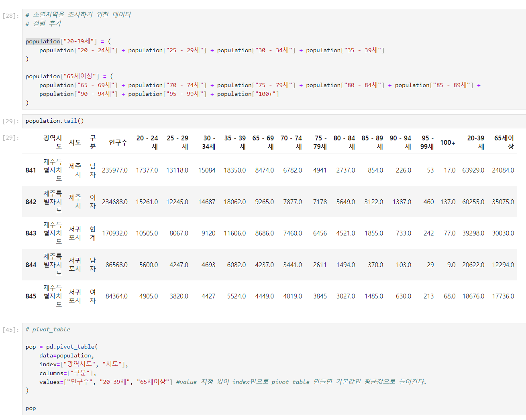Click the 24084.0 cell in row 841
The width and height of the screenshot is (526, 420).
[503, 170]
